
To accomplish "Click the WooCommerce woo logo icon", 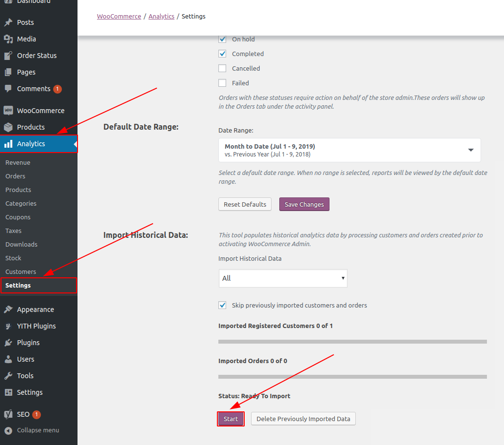I will click(8, 110).
